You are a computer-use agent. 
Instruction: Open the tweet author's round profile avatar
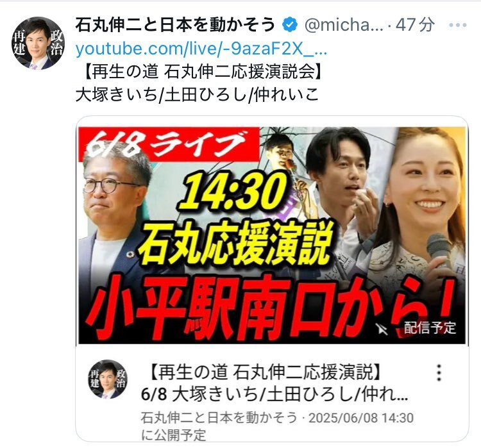(x=38, y=43)
